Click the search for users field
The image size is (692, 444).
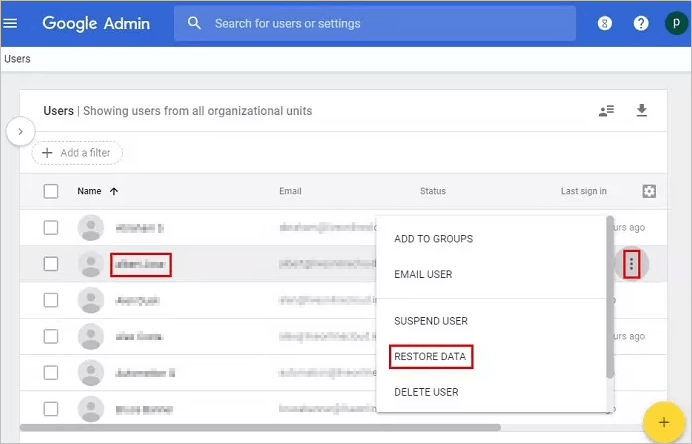(375, 23)
